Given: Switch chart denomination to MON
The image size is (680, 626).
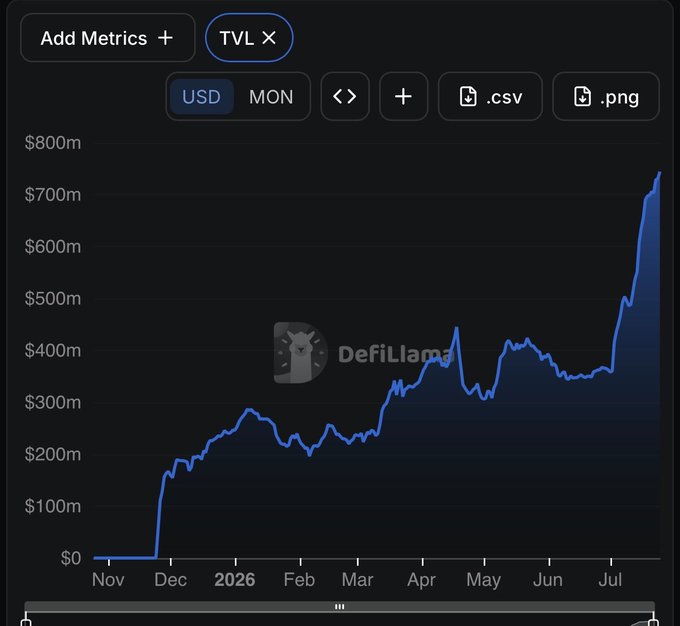Looking at the screenshot, I should [271, 97].
